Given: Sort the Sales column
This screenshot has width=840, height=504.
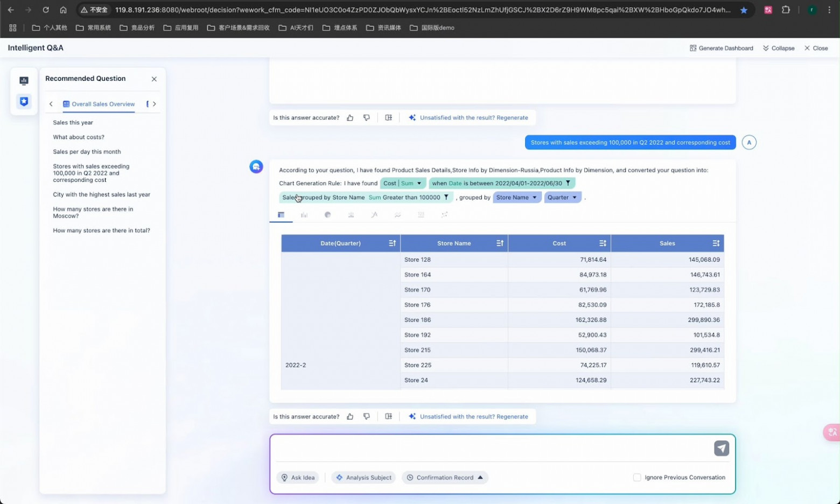Looking at the screenshot, I should point(716,243).
